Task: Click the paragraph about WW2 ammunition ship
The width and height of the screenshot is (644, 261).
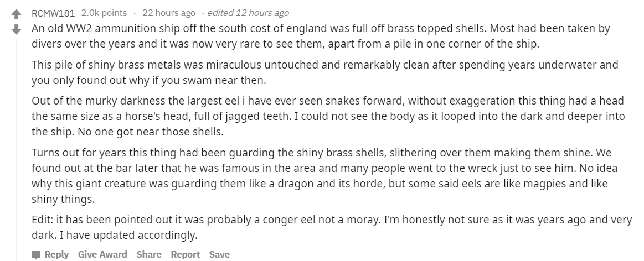Action: [x=321, y=36]
